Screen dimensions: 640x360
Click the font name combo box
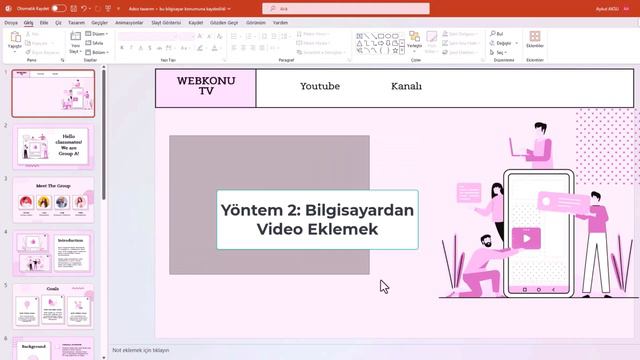[x=148, y=36]
